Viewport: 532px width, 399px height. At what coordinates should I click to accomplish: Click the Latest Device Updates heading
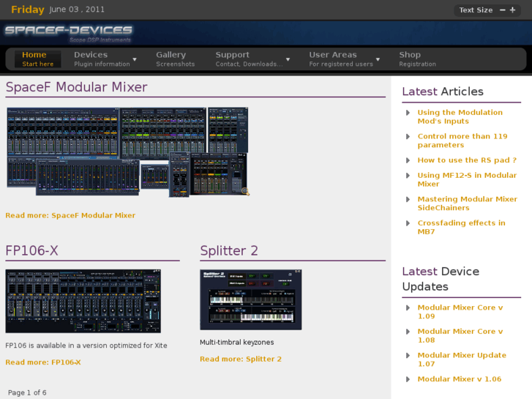pyautogui.click(x=441, y=279)
